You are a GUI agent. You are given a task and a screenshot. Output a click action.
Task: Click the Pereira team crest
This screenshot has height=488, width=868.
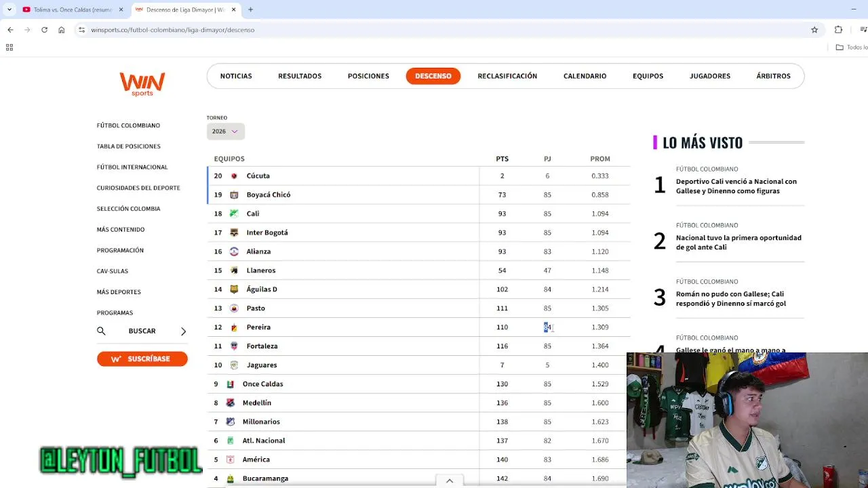click(x=234, y=327)
